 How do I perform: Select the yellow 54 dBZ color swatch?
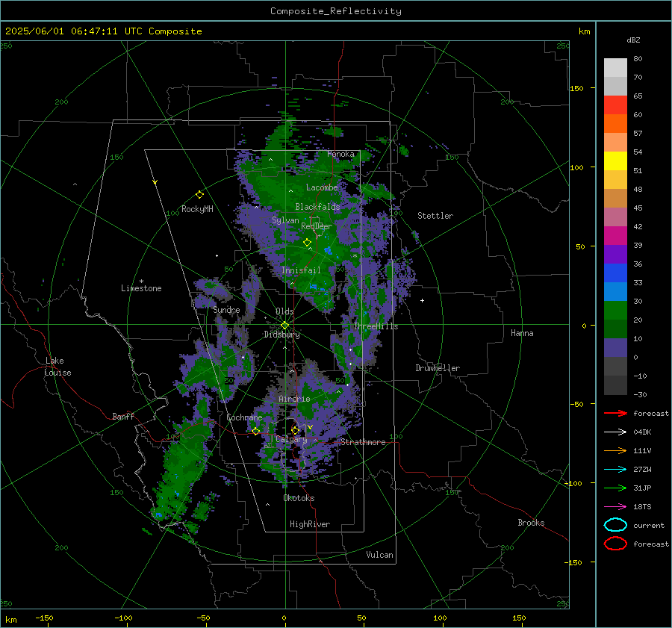615,161
